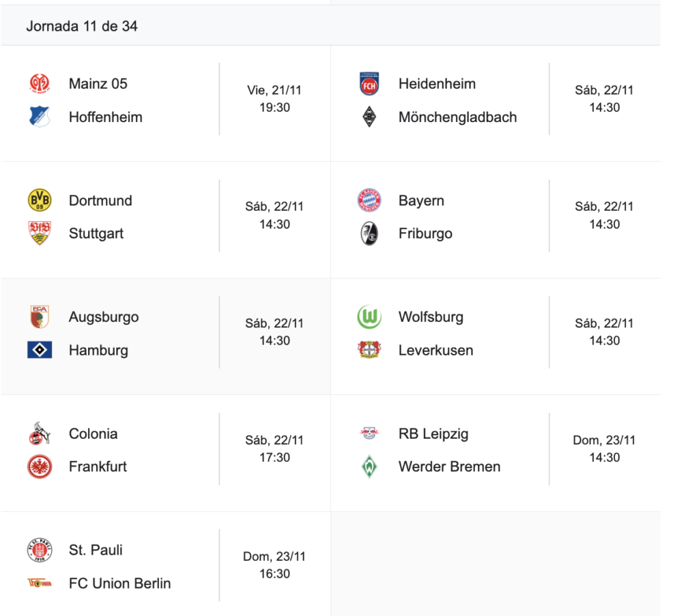Click the Eintracht Frankfurt eagle crest
The height and width of the screenshot is (616, 699).
point(39,467)
